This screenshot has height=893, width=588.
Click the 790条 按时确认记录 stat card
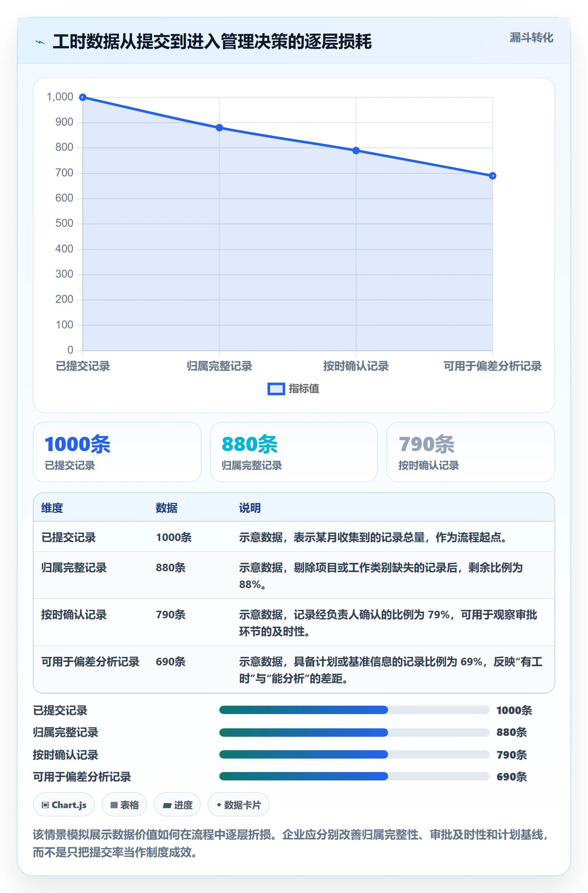click(x=471, y=452)
